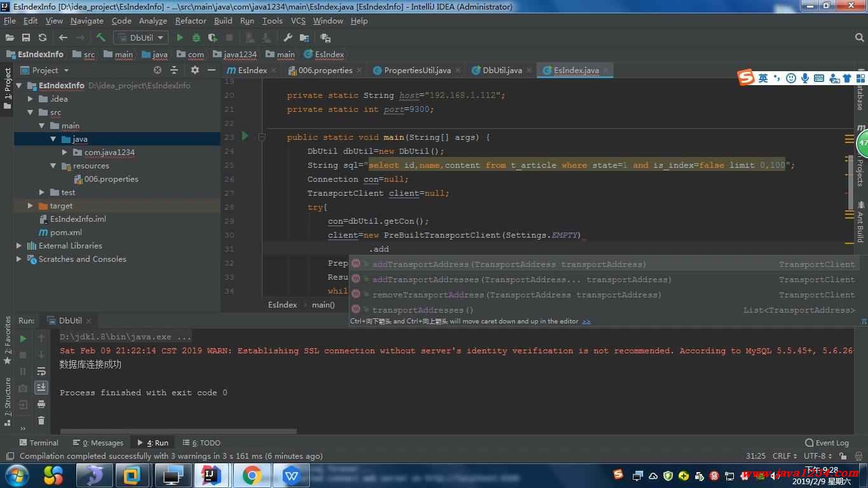Open the 0: Messages tool window
The height and width of the screenshot is (488, 868).
tap(98, 443)
